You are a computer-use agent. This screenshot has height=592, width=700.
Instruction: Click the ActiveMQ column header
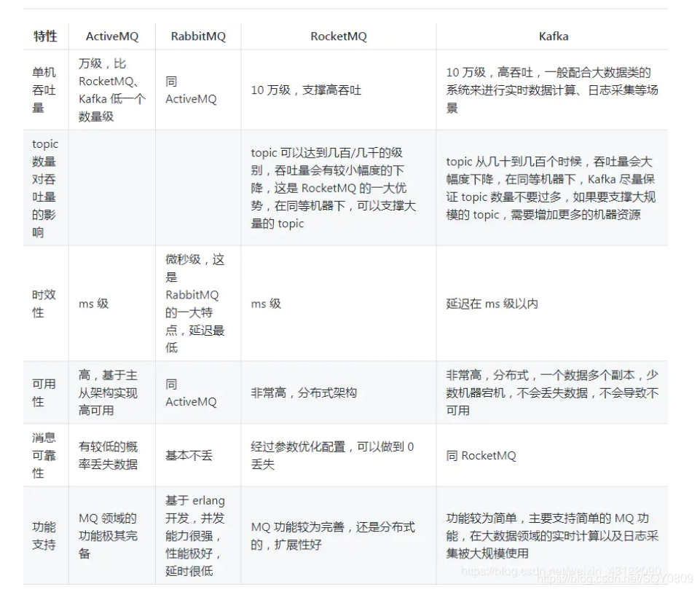(112, 36)
